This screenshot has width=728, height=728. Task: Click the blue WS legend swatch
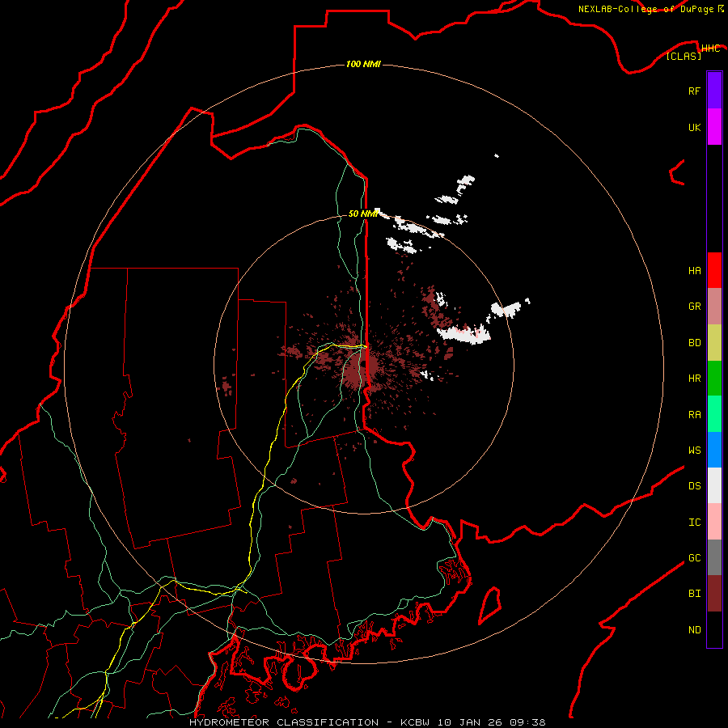click(x=714, y=450)
